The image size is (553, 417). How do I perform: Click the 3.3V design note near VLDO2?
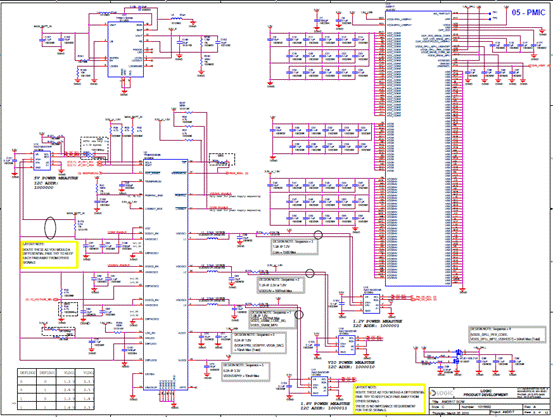pos(245,371)
